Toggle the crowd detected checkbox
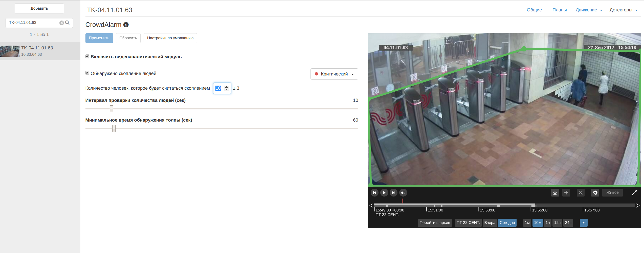Image resolution: width=644 pixels, height=253 pixels. 87,73
